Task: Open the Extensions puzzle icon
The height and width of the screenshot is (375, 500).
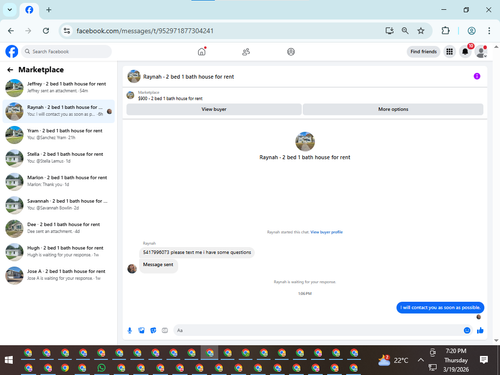Action: tap(445, 31)
